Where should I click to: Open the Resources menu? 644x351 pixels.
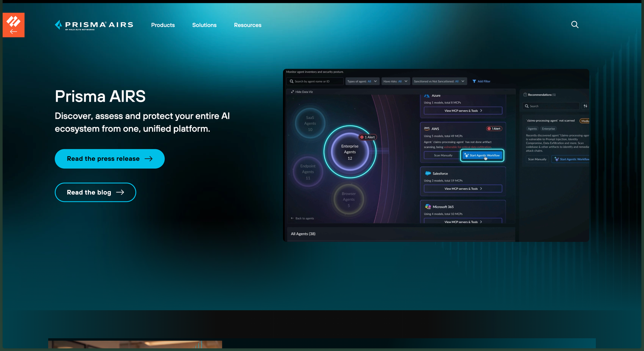pyautogui.click(x=248, y=25)
